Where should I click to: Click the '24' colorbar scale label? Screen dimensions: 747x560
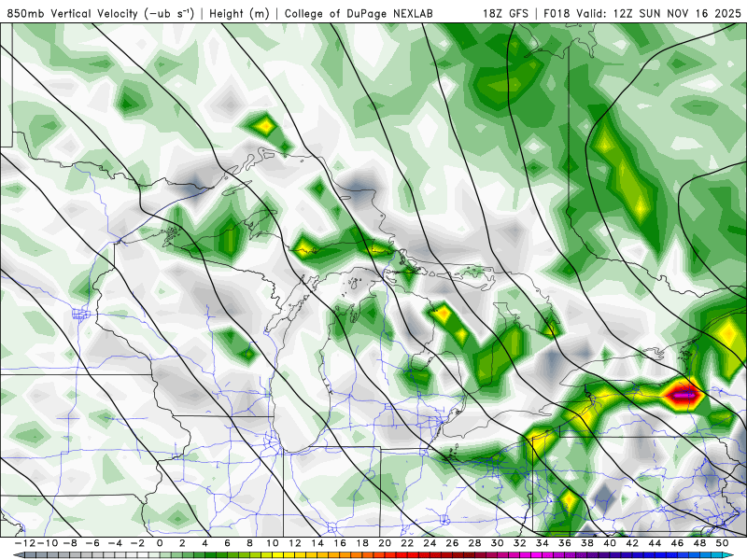point(430,543)
